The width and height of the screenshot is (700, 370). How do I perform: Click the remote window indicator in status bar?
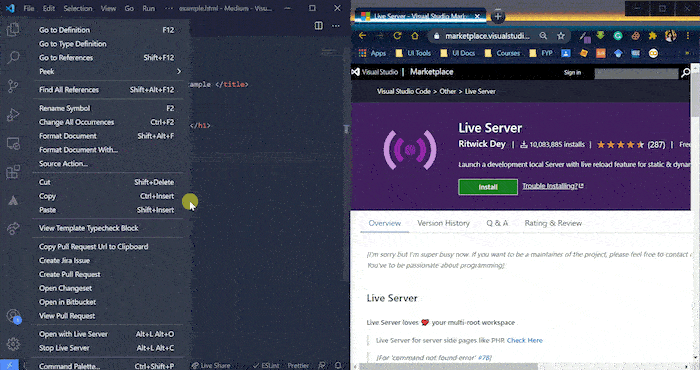(x=9, y=365)
